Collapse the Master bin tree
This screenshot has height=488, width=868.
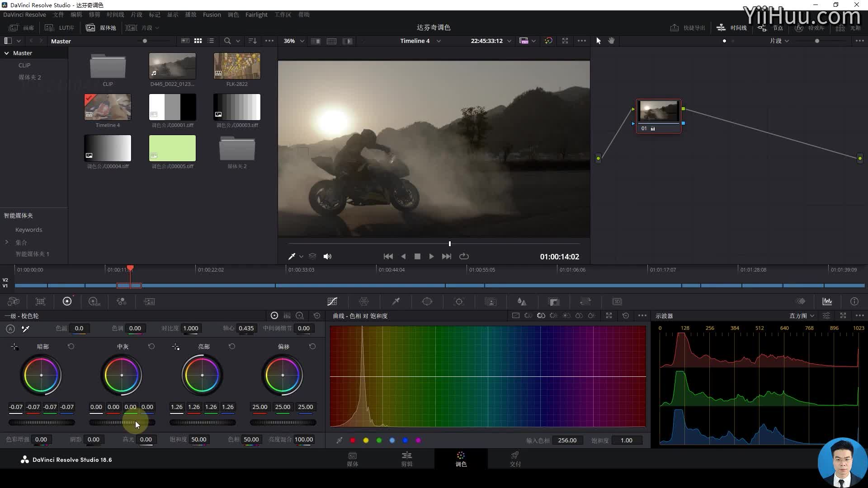click(7, 53)
